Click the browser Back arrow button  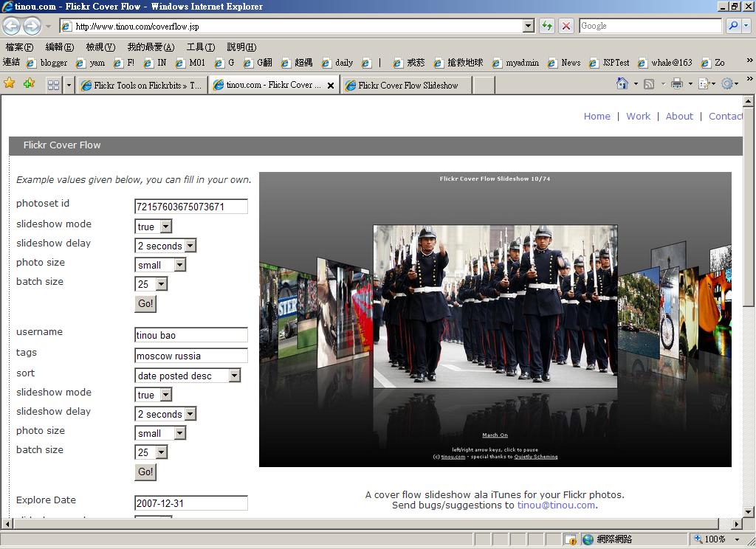point(12,26)
